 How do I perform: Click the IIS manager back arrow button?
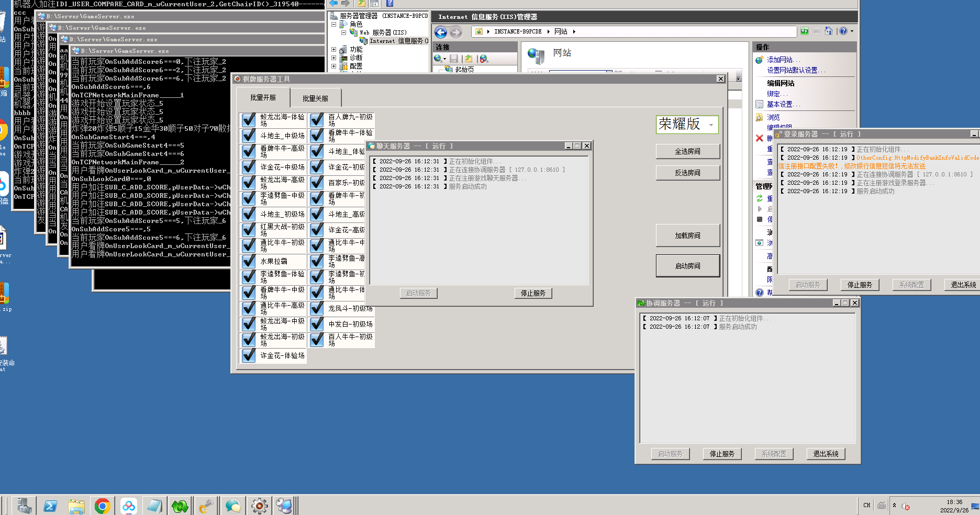pos(441,32)
